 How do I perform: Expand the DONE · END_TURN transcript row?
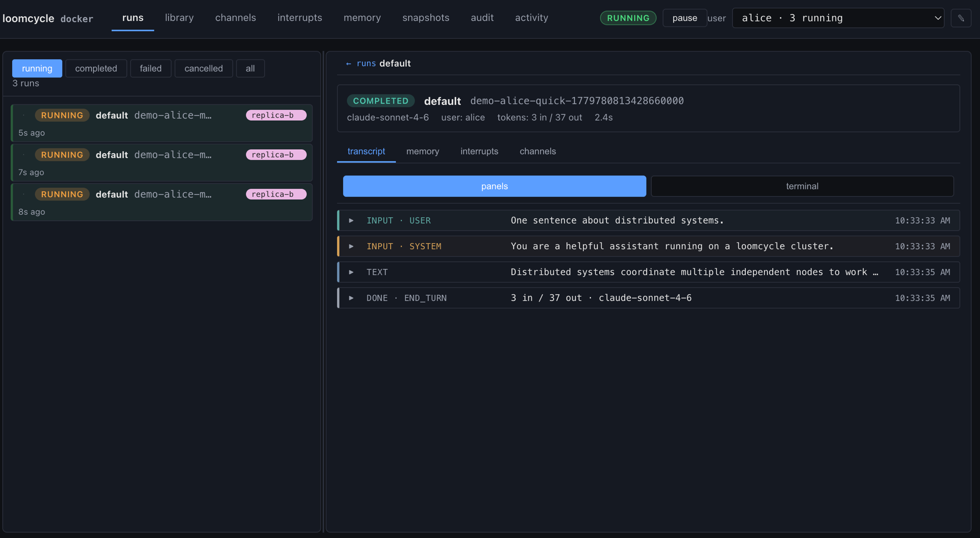point(648,298)
